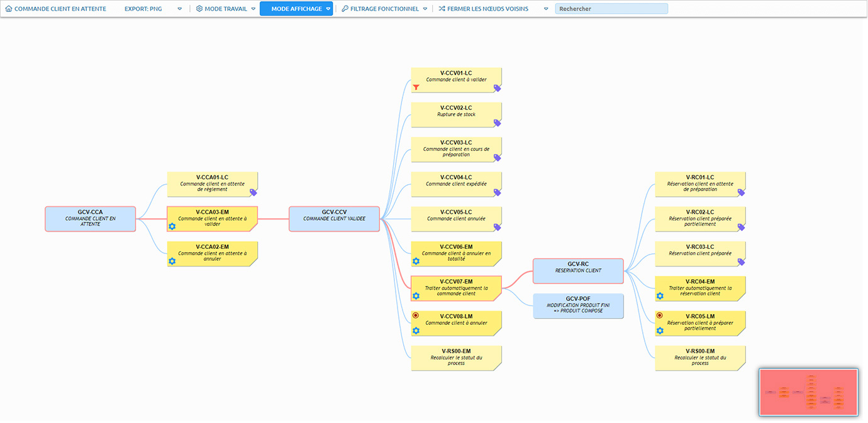Click the purple tag icon on V-CCV02-LC

[x=497, y=123]
